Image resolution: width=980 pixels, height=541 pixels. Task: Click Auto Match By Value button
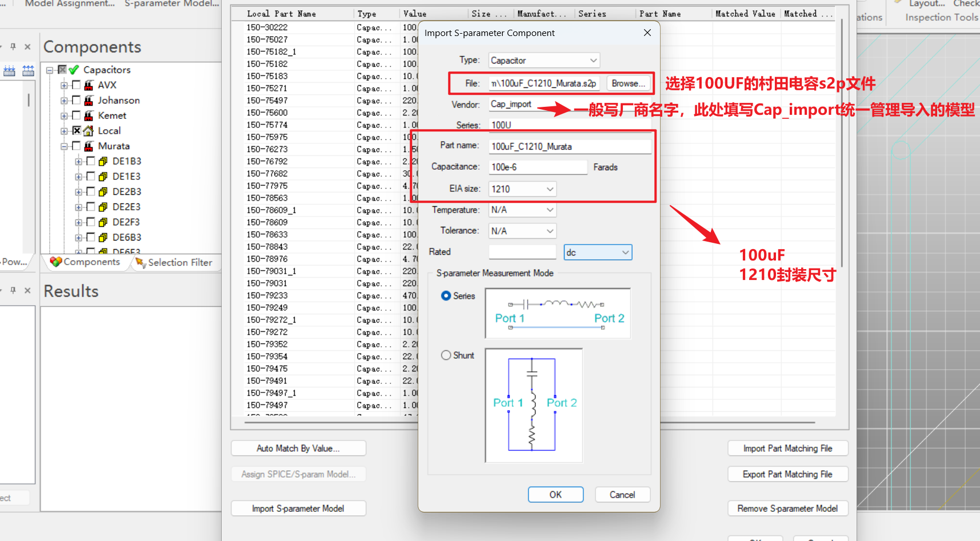tap(298, 448)
